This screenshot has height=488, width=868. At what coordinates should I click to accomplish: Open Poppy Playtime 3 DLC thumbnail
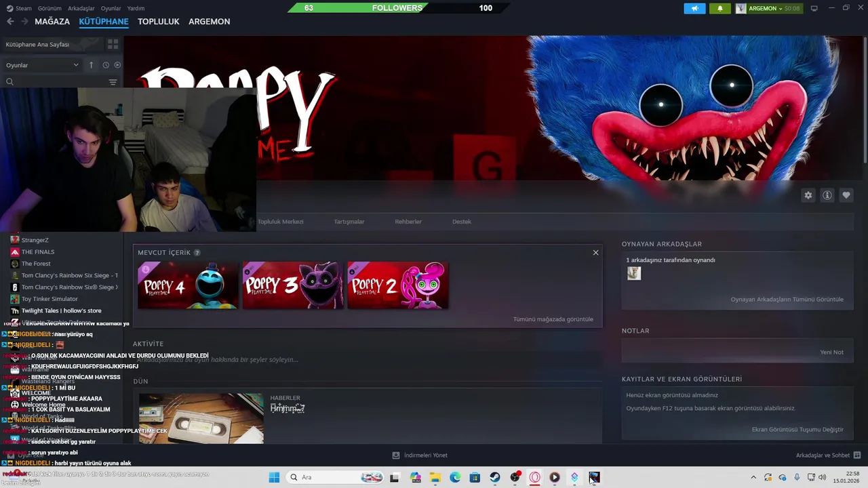coord(293,285)
